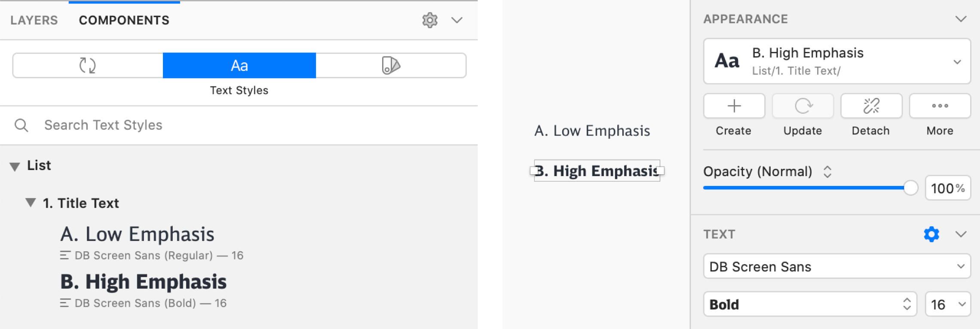Open the DB Screen Sans font dropdown

coord(837,267)
